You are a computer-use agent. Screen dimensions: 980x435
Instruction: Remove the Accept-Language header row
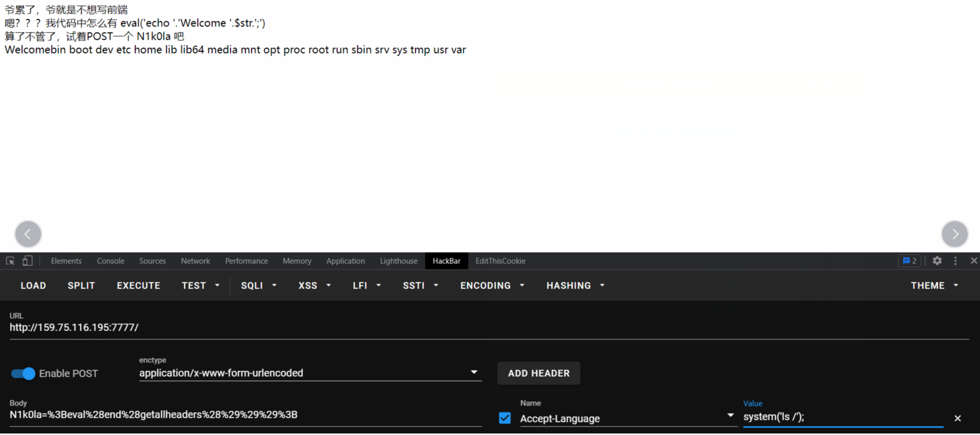tap(958, 418)
